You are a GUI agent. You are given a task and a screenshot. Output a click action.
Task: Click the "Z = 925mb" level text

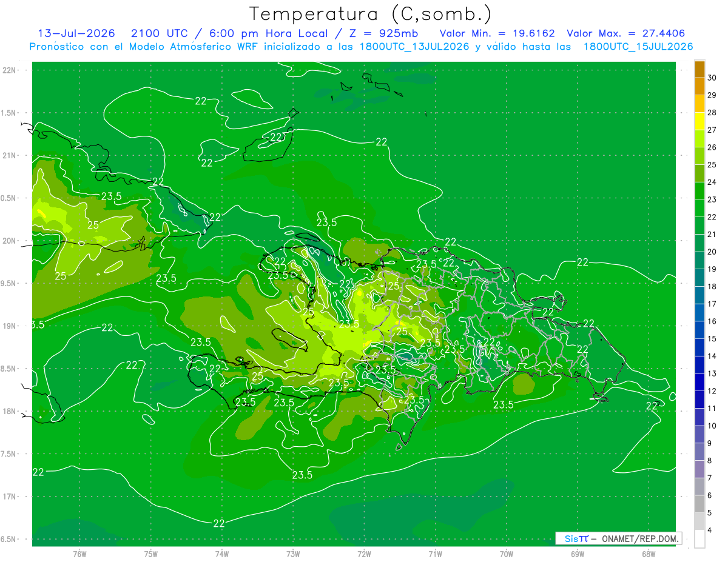click(x=383, y=33)
